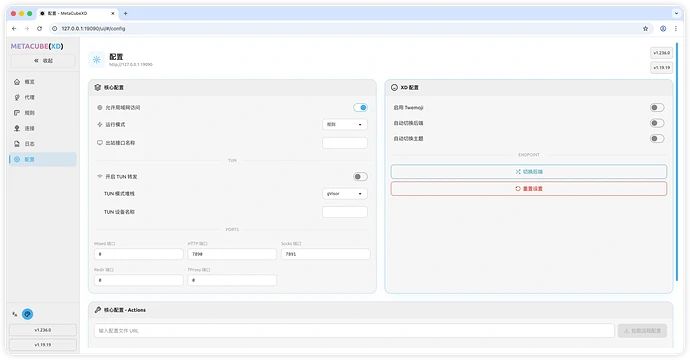Select the 配置 config sidebar item
Screen dimensions: 690x360
[x=43, y=159]
